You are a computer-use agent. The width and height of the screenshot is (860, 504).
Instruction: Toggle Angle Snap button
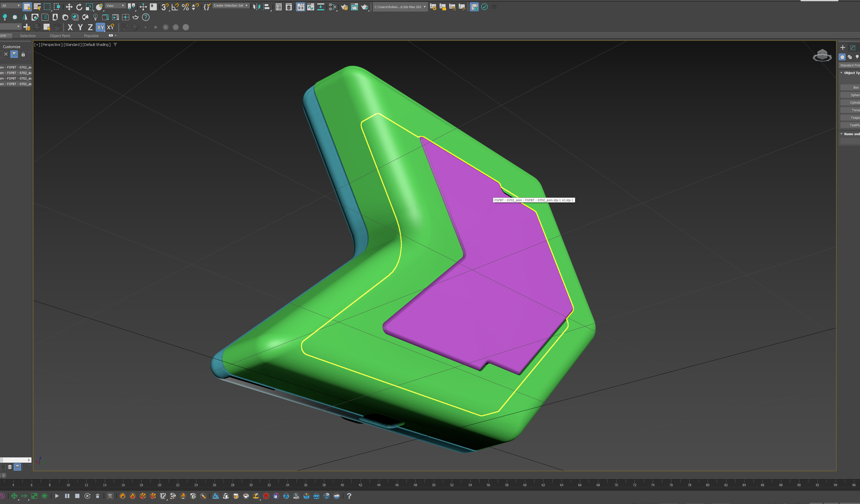pyautogui.click(x=175, y=7)
